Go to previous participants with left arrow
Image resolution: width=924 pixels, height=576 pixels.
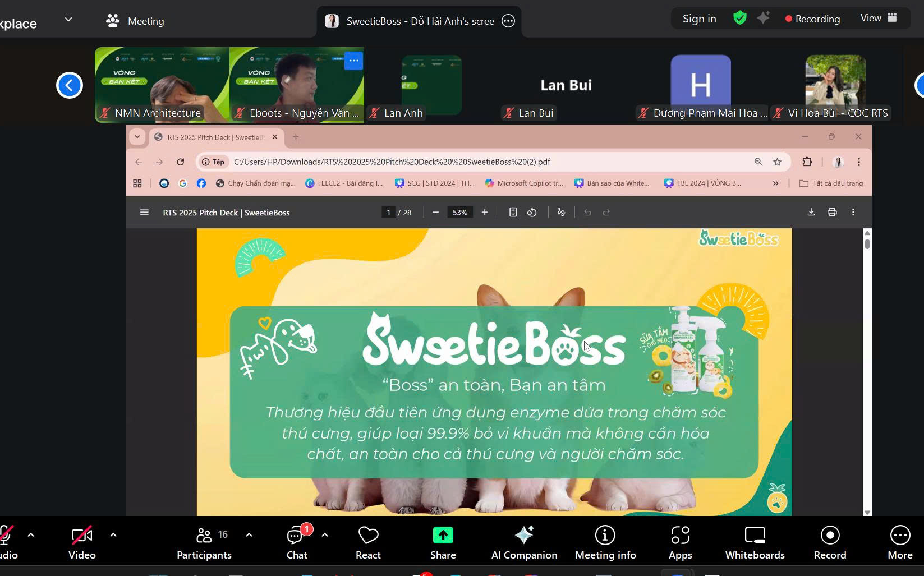[x=70, y=85]
